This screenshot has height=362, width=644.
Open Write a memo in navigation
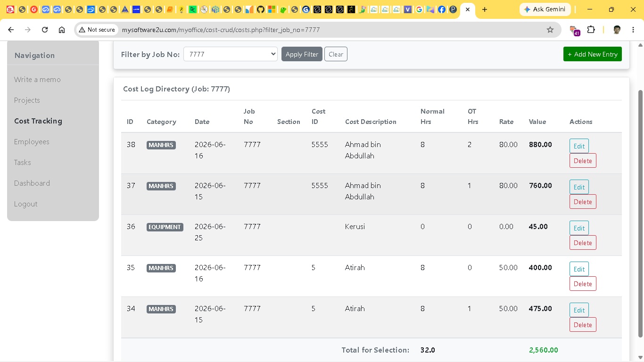pyautogui.click(x=37, y=80)
